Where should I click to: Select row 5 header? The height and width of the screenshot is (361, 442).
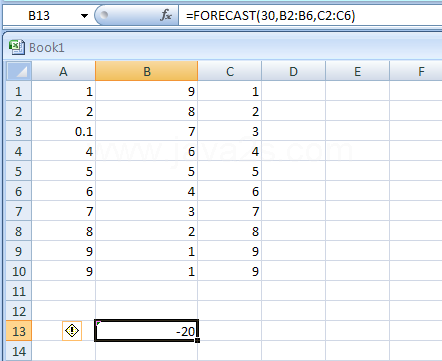(19, 171)
